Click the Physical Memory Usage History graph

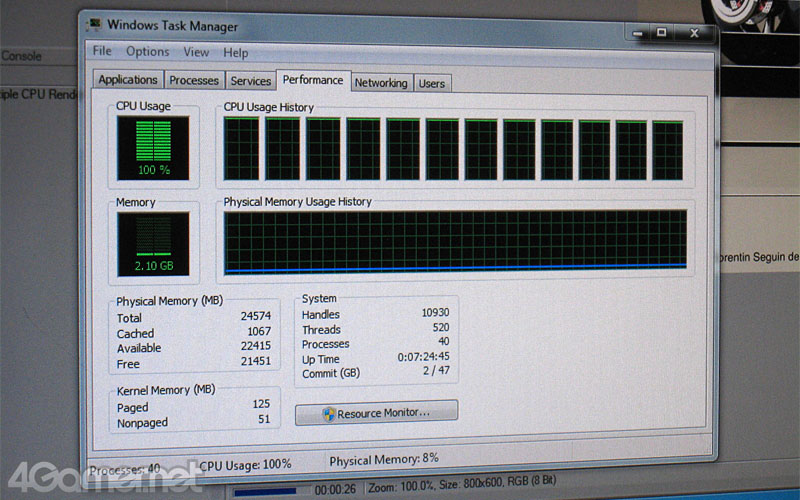pyautogui.click(x=456, y=242)
